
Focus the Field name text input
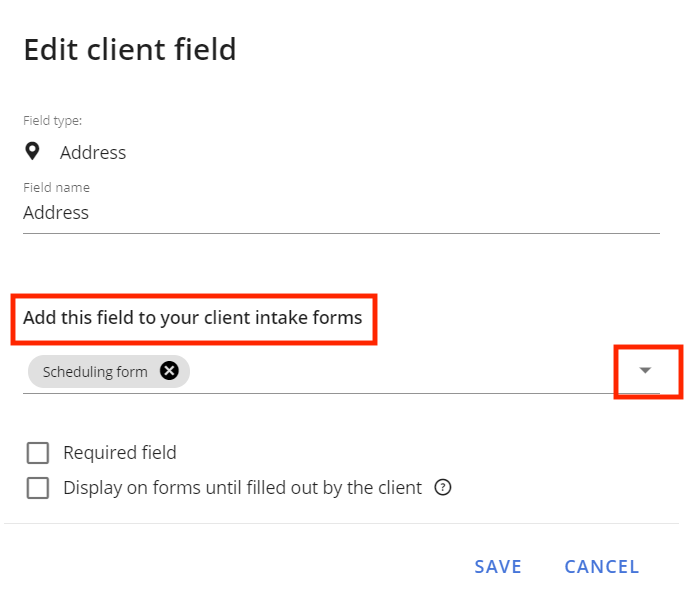(x=340, y=213)
